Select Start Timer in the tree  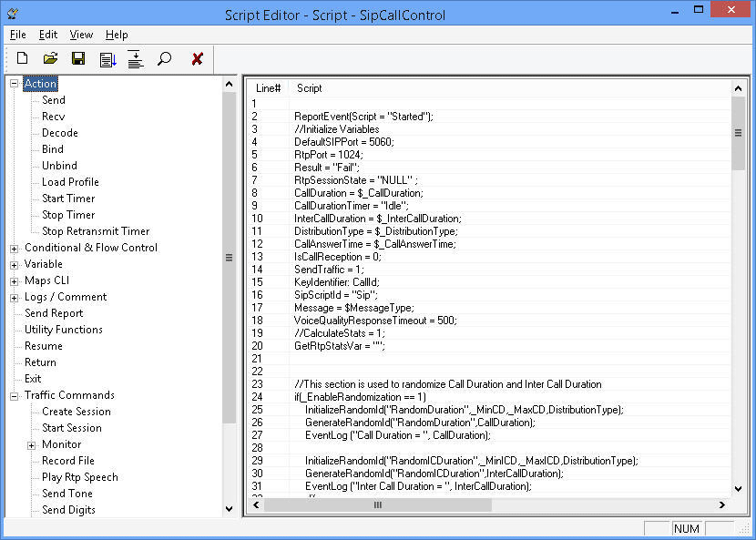pyautogui.click(x=68, y=199)
